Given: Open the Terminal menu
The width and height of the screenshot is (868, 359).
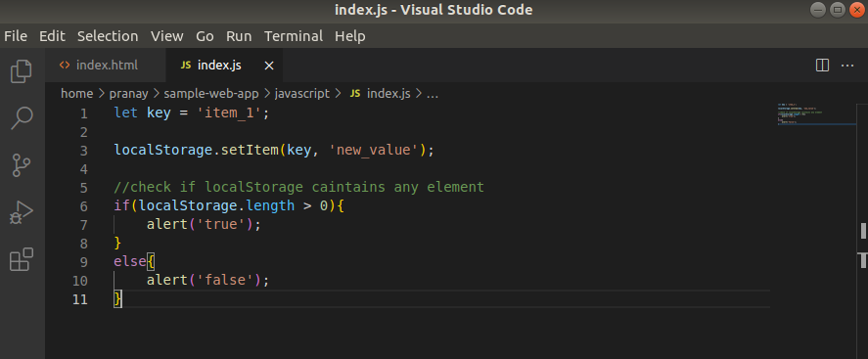Looking at the screenshot, I should pyautogui.click(x=294, y=36).
